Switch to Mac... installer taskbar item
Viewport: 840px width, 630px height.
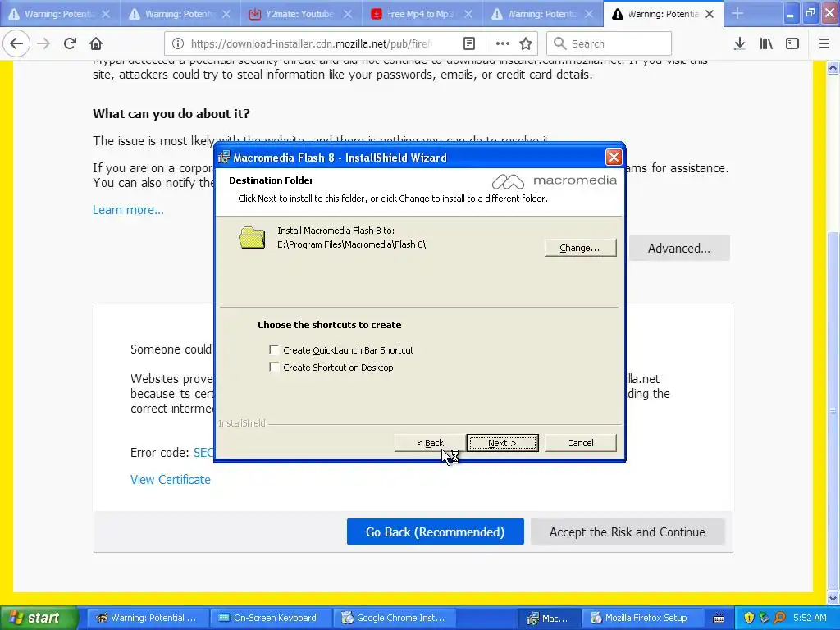548,618
